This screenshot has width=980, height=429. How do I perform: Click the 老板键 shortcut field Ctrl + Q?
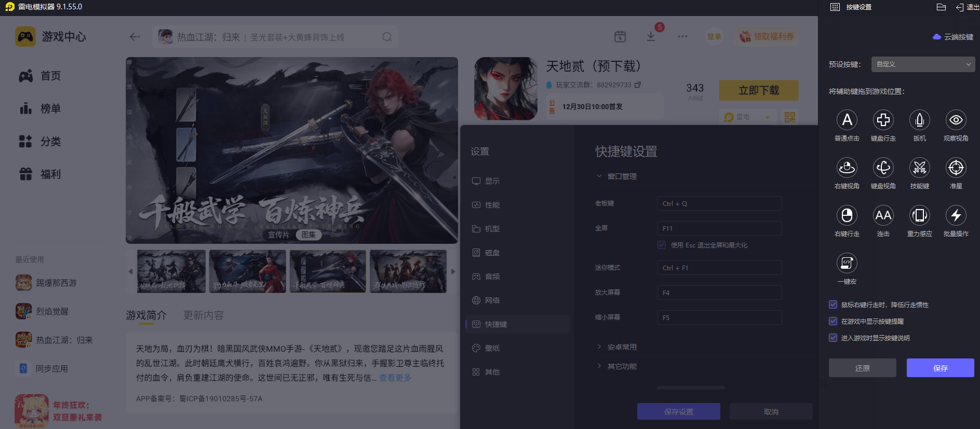point(720,203)
